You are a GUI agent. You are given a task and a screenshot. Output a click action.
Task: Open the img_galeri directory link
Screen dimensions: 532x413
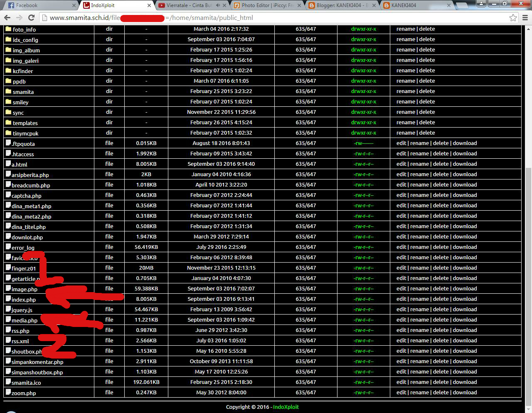pyautogui.click(x=26, y=61)
